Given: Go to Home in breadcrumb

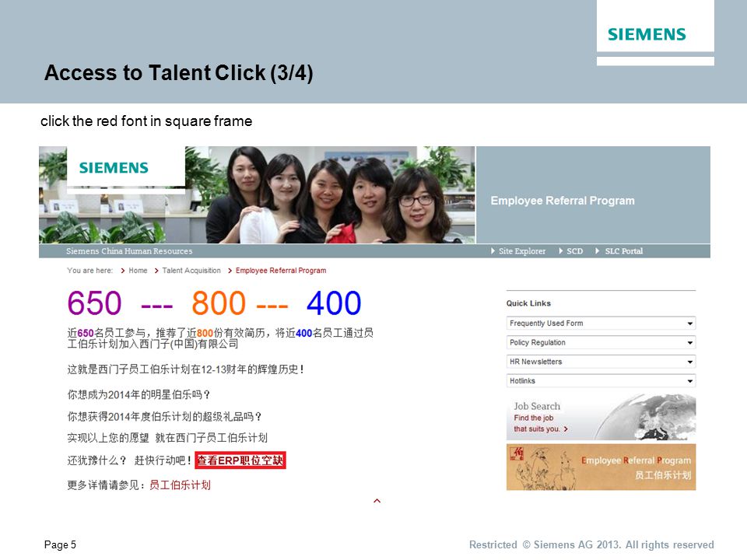Looking at the screenshot, I should [138, 271].
